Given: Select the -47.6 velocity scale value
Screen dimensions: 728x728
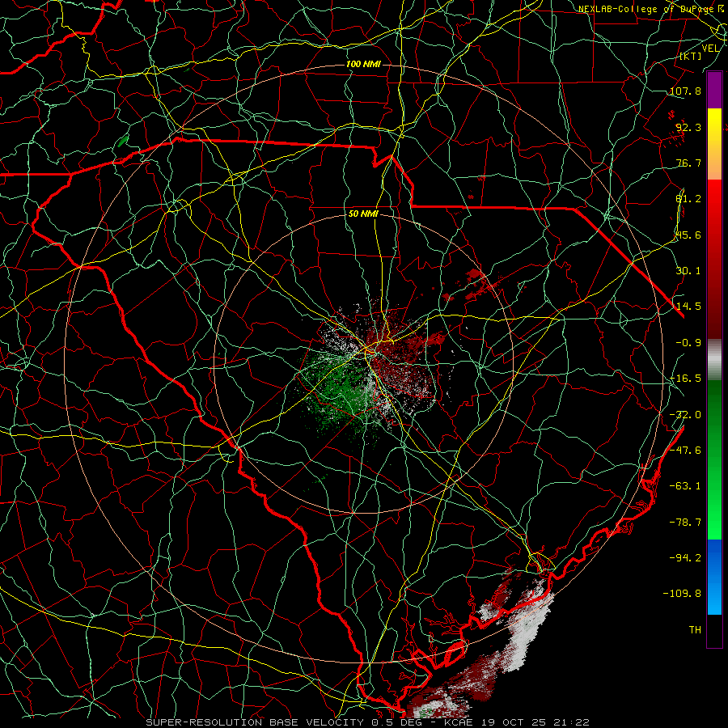Looking at the screenshot, I should tap(685, 451).
